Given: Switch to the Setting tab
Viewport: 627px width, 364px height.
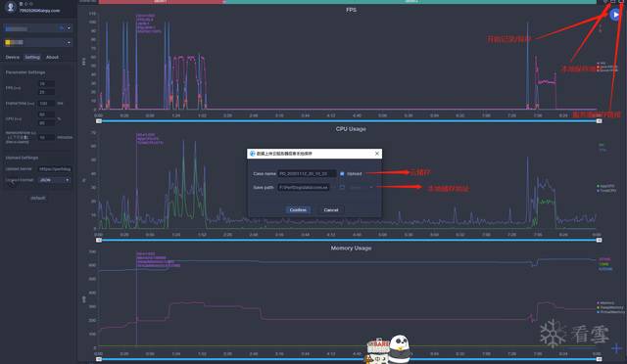Looking at the screenshot, I should (x=32, y=57).
